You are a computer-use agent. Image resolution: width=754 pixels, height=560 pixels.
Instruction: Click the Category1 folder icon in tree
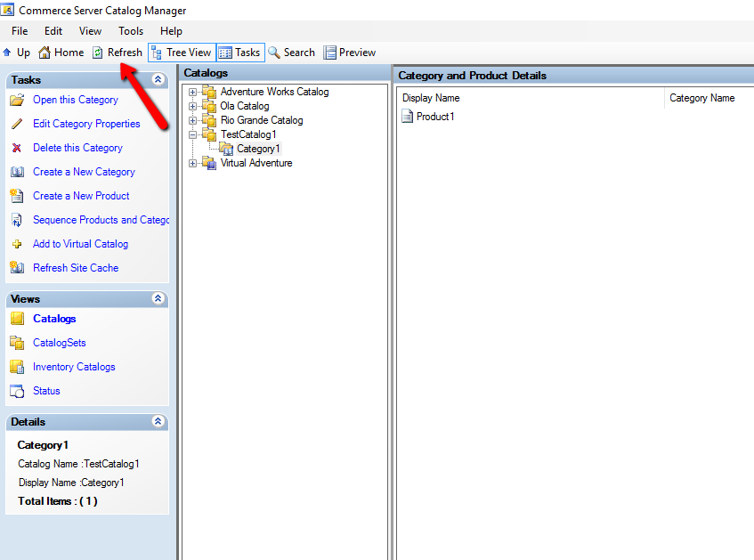pyautogui.click(x=226, y=149)
